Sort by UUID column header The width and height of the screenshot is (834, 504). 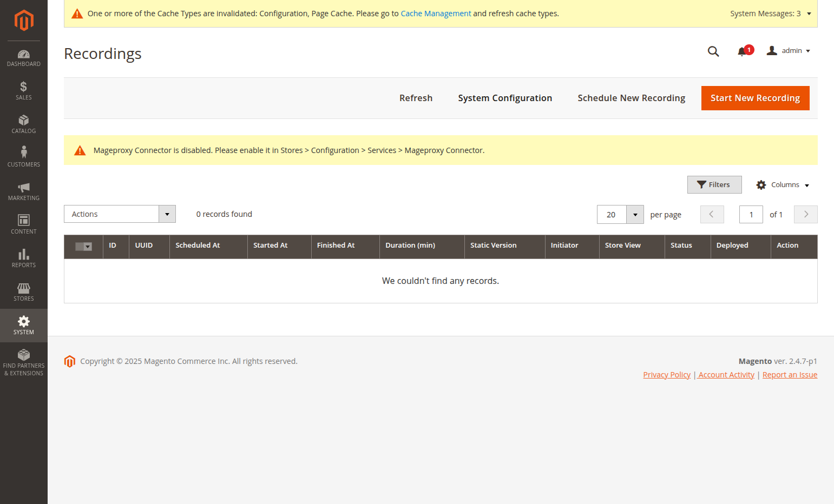[149, 246]
